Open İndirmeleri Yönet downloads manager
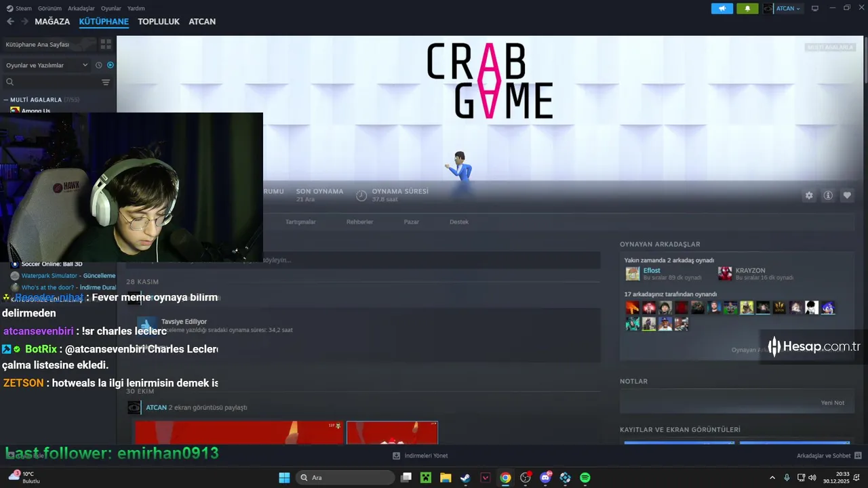The height and width of the screenshot is (488, 868). click(x=420, y=455)
